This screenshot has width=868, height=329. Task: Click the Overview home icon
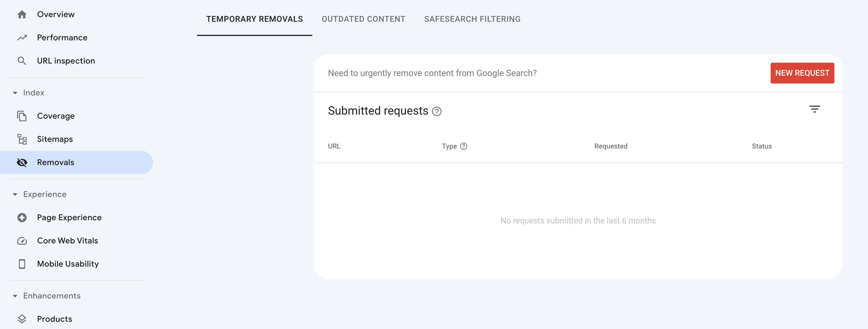coord(22,14)
